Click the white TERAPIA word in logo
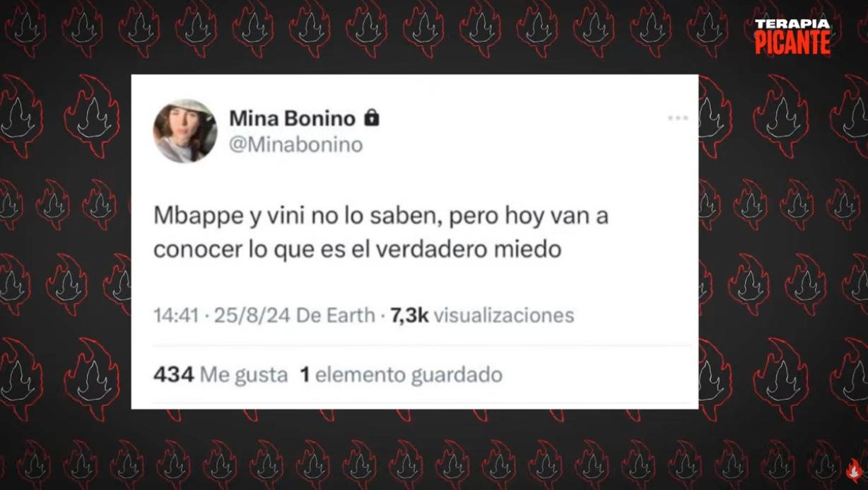 click(792, 25)
